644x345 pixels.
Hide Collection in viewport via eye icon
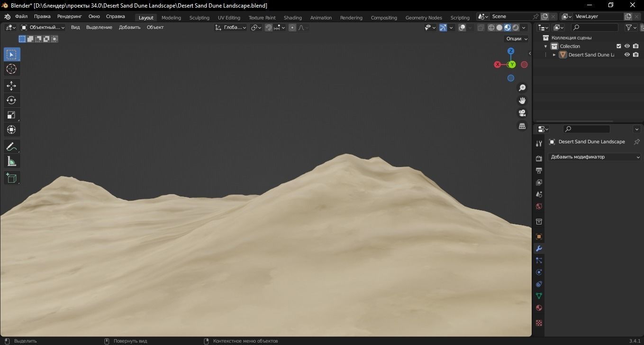click(627, 46)
